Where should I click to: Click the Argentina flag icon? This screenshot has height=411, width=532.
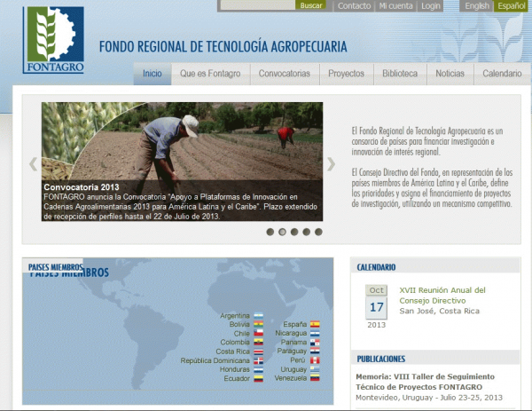pos(258,316)
